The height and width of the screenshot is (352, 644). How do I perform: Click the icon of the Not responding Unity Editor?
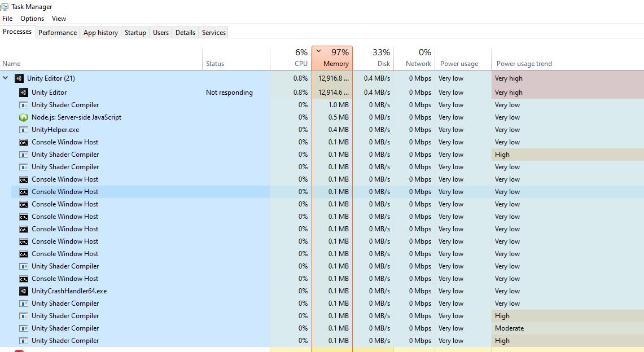pyautogui.click(x=24, y=93)
